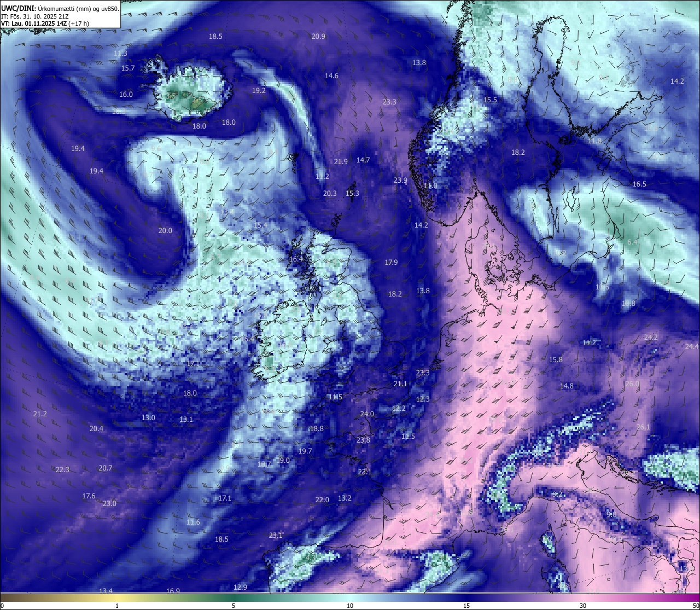Click the 10 tick label on the color scale

point(350,606)
